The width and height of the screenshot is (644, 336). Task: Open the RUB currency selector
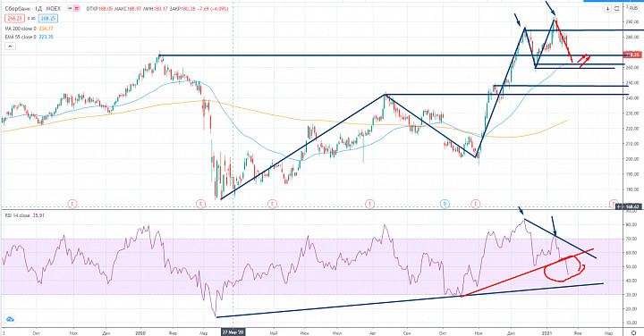[633, 8]
